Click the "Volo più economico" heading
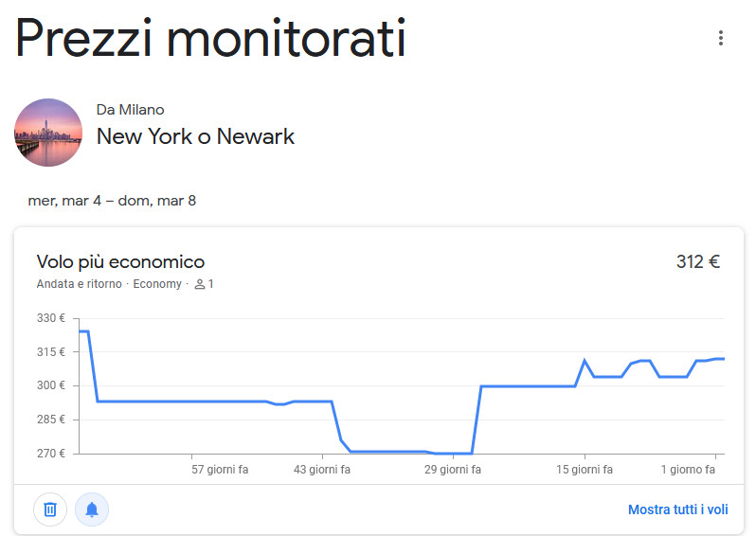 [x=120, y=261]
